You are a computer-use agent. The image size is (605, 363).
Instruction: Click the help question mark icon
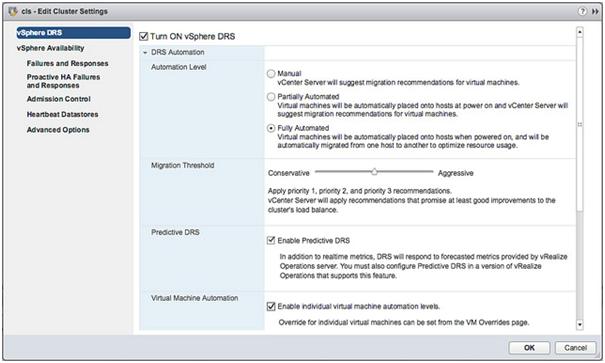pos(582,11)
